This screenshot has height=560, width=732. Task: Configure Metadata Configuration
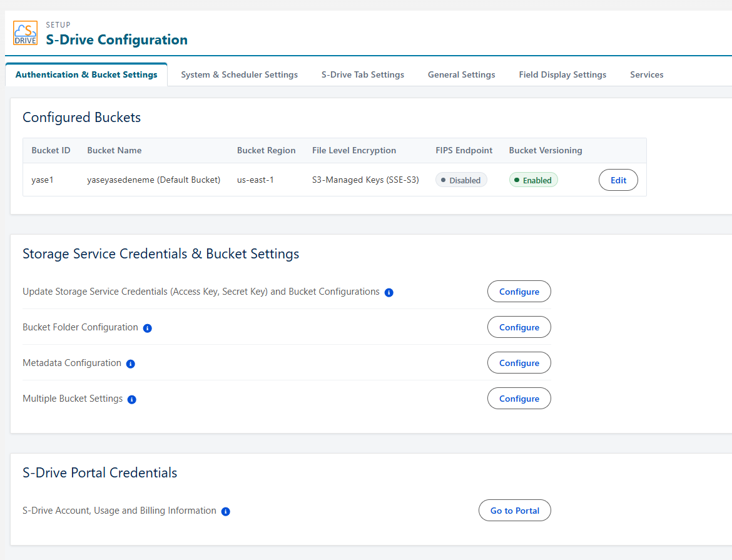coord(519,363)
